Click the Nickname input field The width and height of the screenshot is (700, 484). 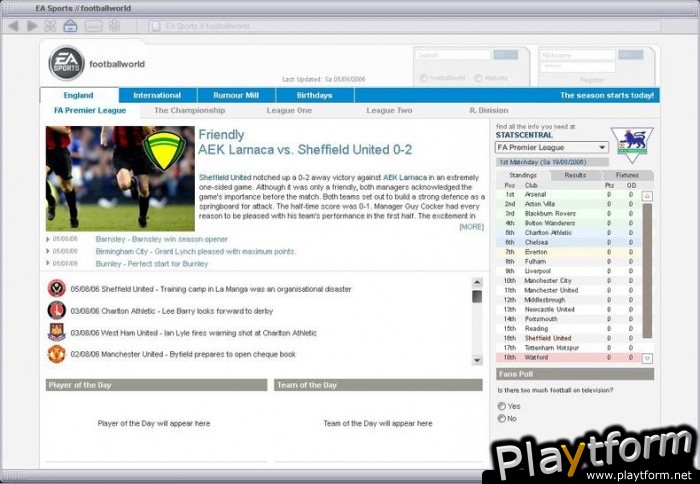tap(578, 55)
